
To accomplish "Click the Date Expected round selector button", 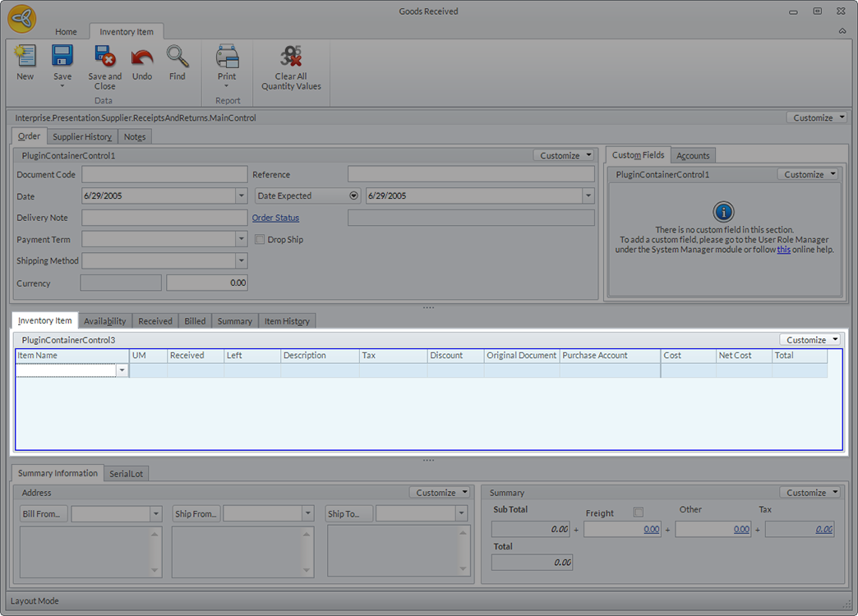I will pos(354,196).
